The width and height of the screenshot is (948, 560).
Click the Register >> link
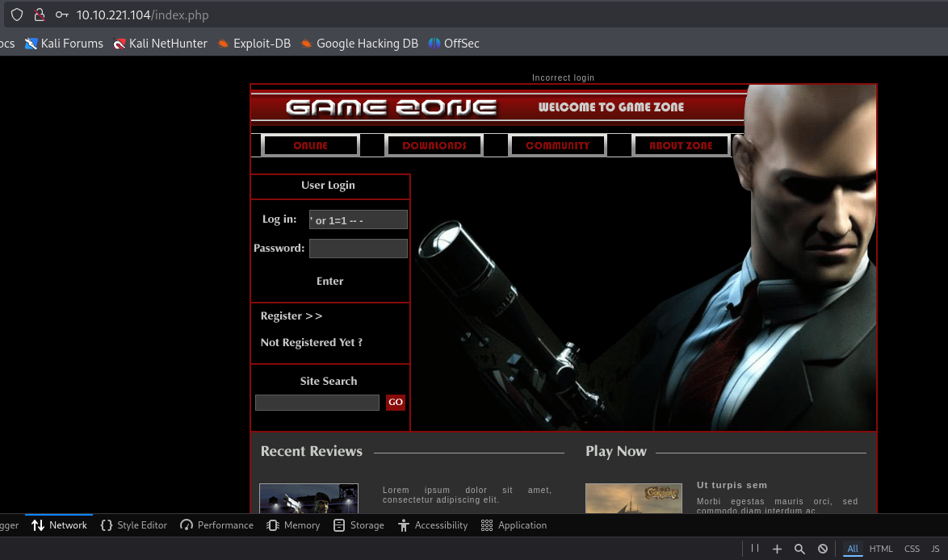coord(292,316)
